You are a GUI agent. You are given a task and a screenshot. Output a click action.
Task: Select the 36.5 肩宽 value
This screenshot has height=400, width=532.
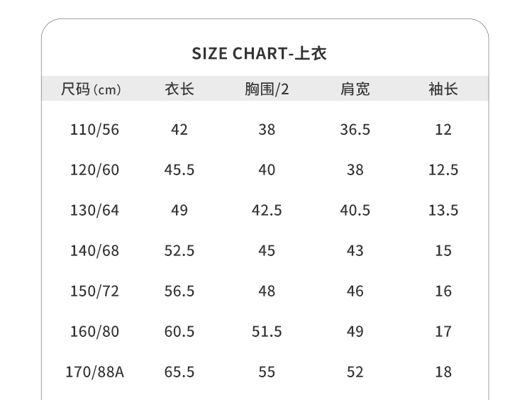click(355, 130)
